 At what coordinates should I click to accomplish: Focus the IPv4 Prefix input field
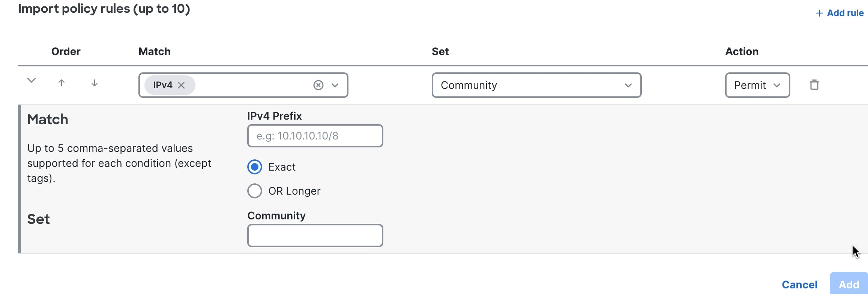coord(315,136)
